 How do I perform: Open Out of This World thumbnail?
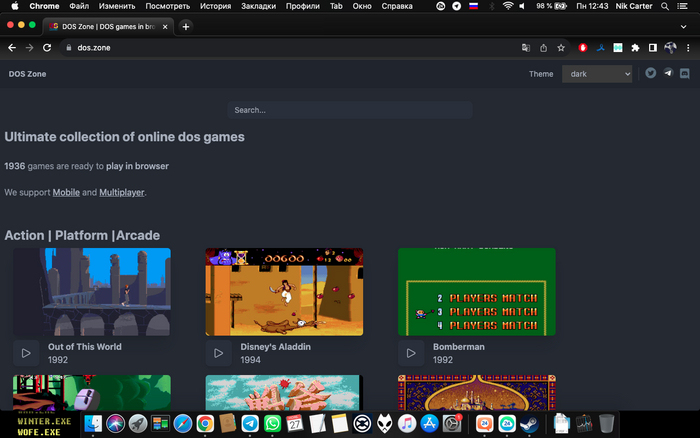click(x=92, y=292)
